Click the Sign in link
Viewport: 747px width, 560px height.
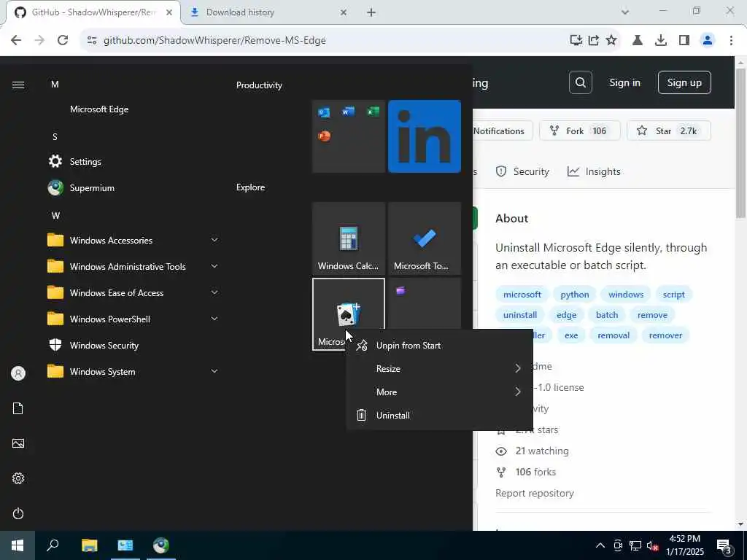624,82
